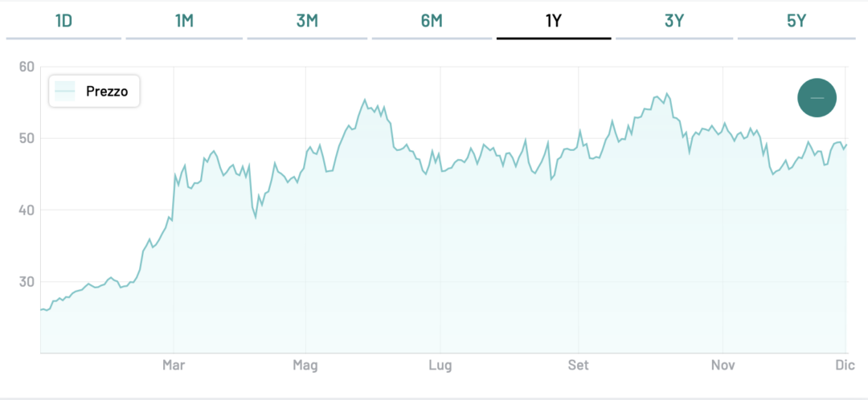The image size is (868, 400).
Task: Click the 40 y-axis price label
Action: [26, 210]
